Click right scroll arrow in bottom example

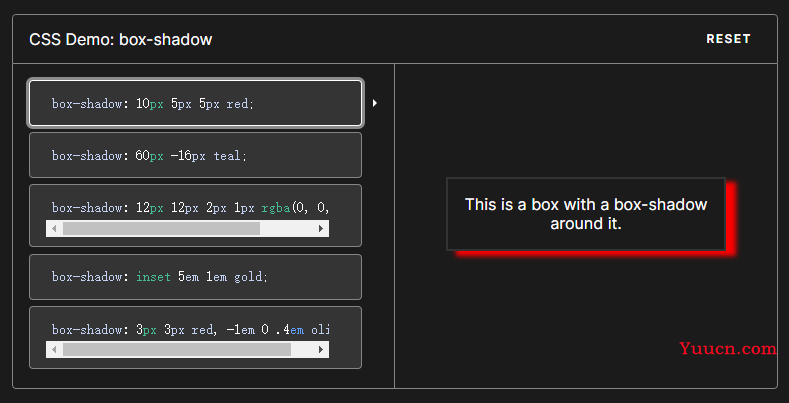coord(321,349)
